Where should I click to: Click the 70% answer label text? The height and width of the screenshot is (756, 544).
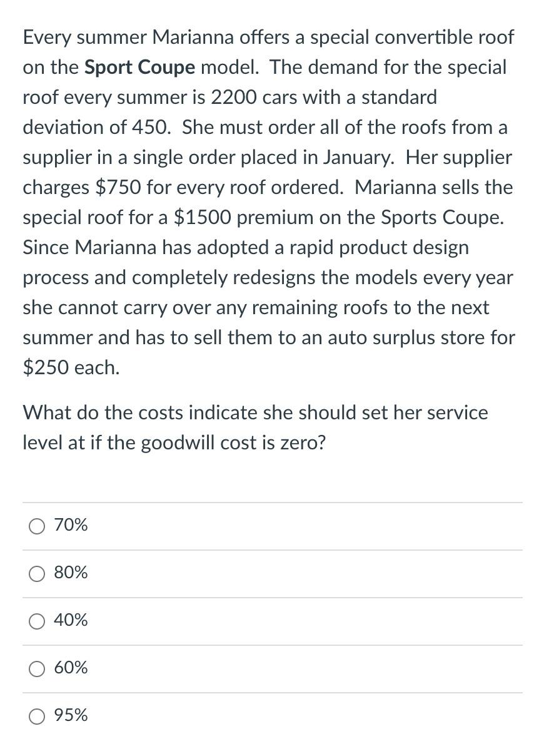click(71, 525)
